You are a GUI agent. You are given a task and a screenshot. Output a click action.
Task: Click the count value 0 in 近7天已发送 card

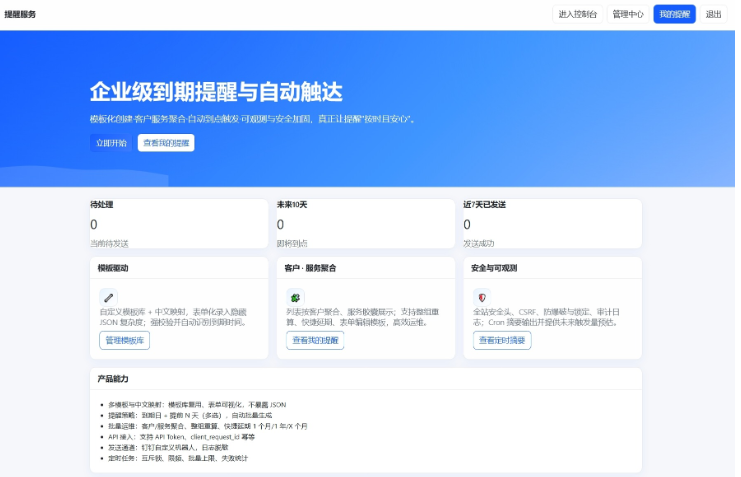[x=467, y=224]
